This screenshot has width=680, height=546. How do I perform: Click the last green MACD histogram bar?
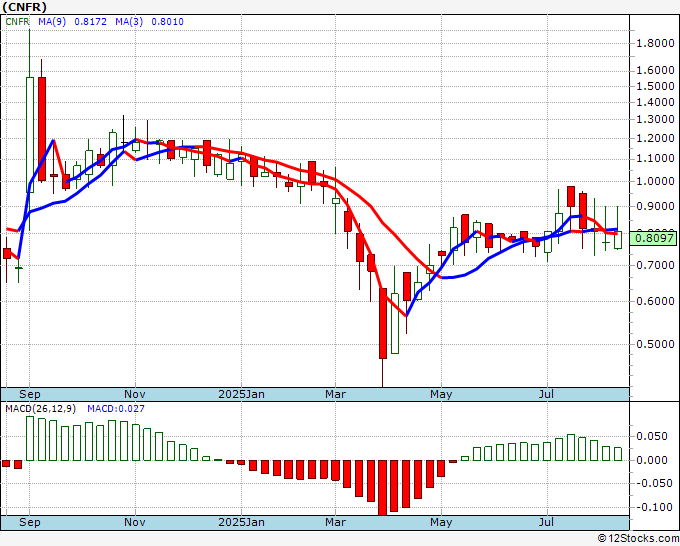tap(618, 454)
